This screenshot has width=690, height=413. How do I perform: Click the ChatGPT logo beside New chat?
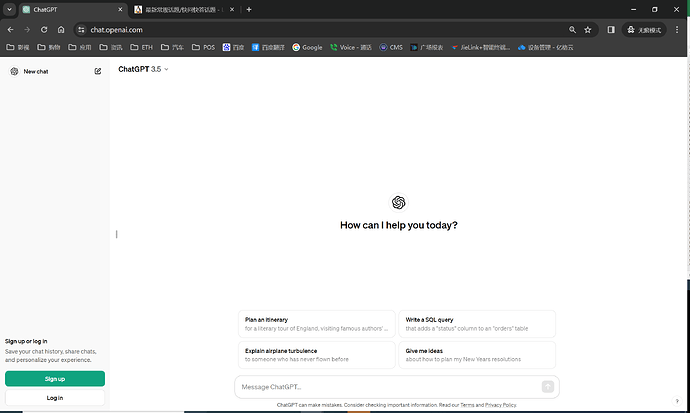pyautogui.click(x=14, y=71)
